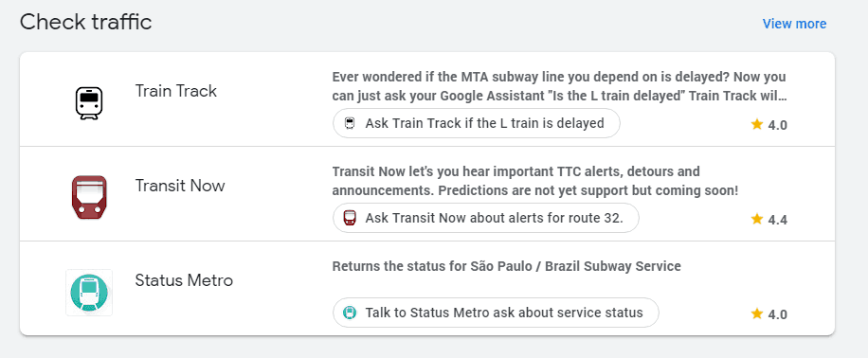Open the View more link
Screen dimensions: 868x358
[x=794, y=24]
